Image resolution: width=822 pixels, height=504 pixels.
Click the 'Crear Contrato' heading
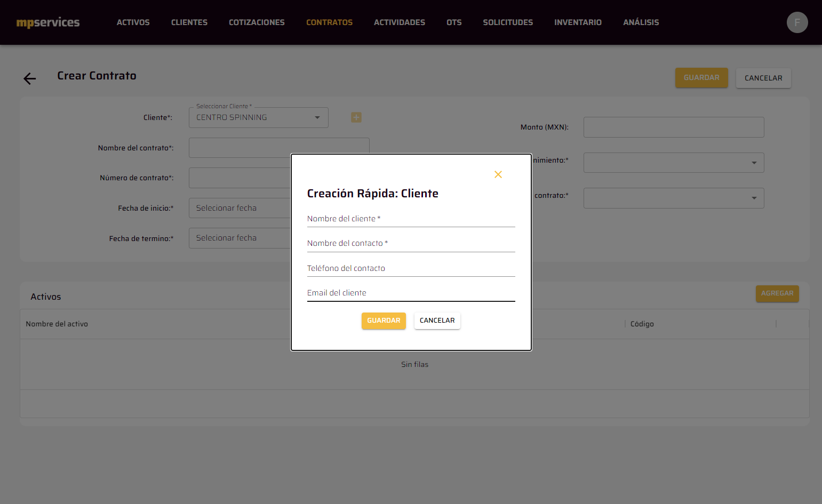97,76
